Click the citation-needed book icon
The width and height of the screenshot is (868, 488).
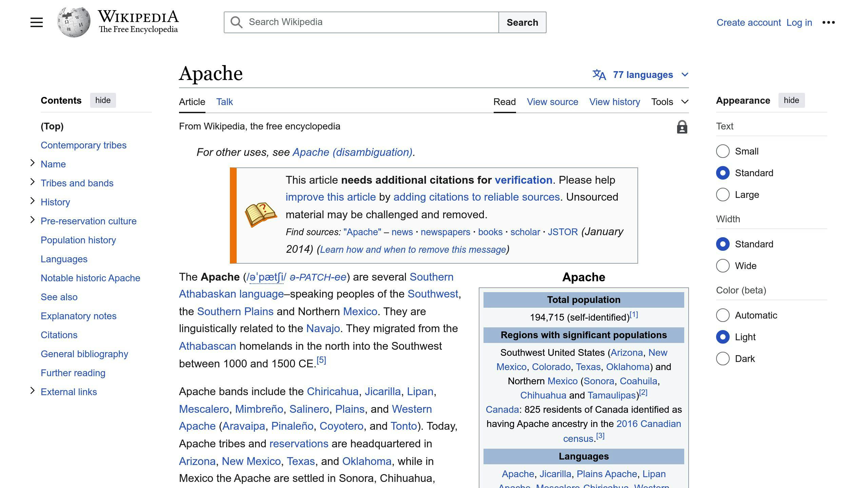pos(261,215)
